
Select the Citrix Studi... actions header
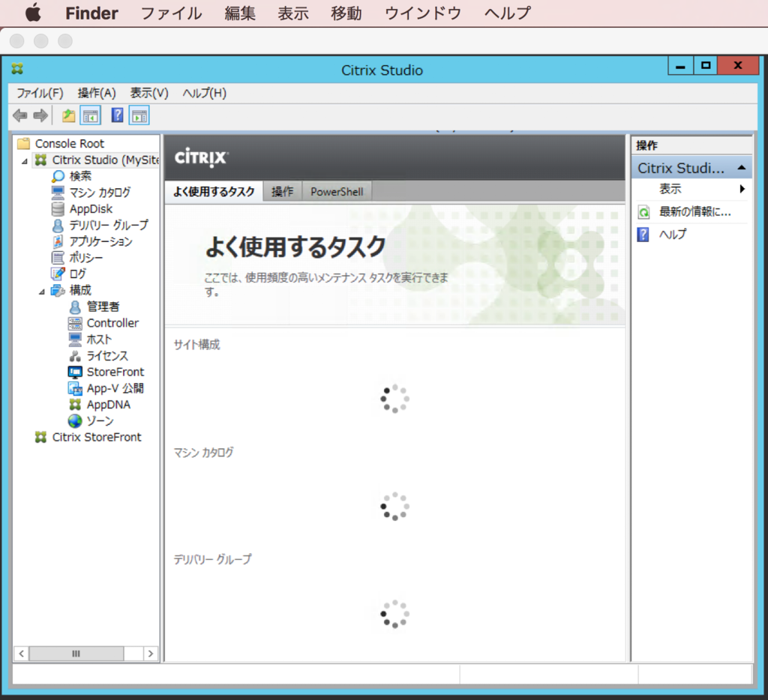click(x=691, y=168)
